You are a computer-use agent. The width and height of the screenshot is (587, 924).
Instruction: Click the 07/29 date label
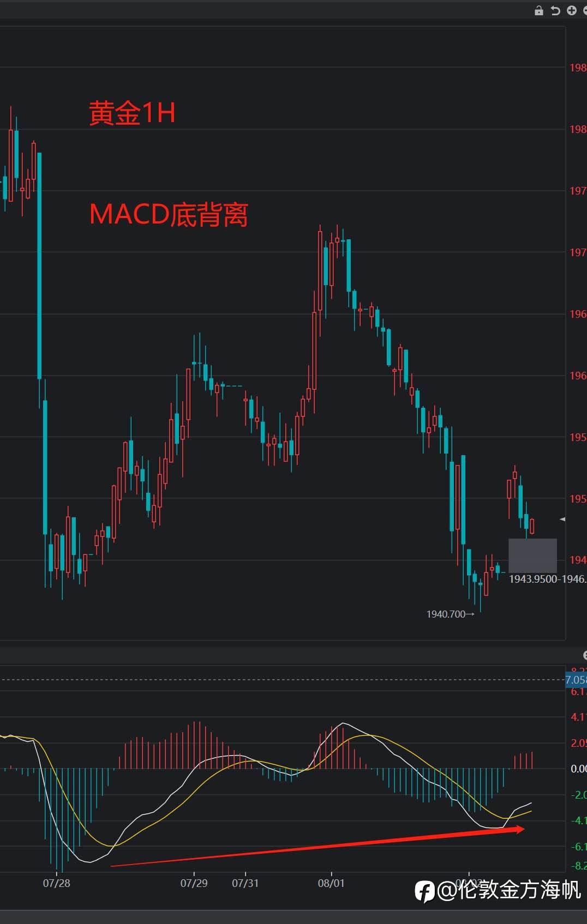(x=194, y=883)
